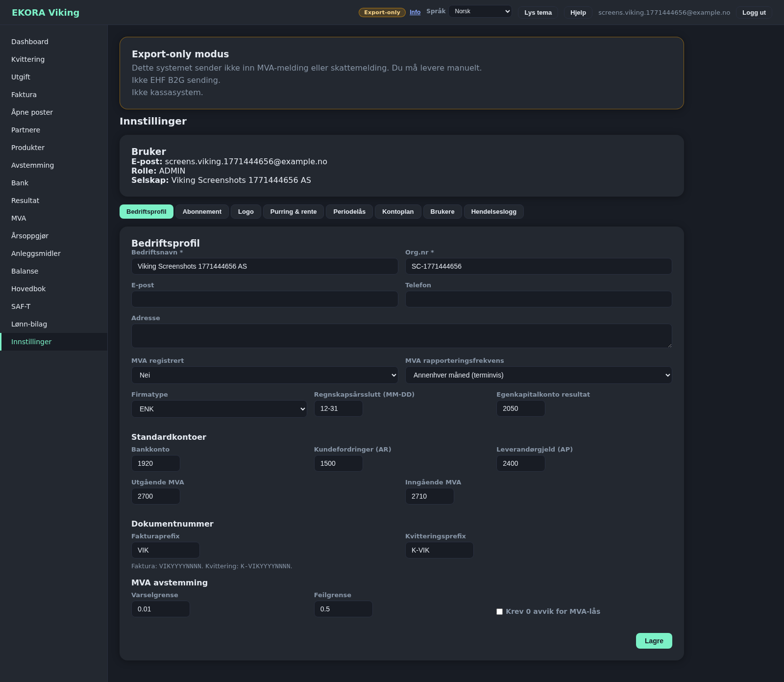Switch to the Abonnement tab

pyautogui.click(x=202, y=212)
